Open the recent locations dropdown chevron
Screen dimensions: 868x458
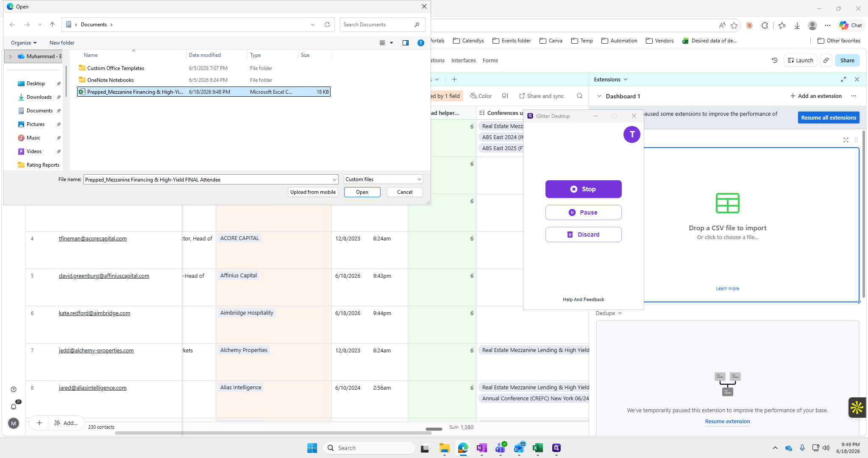40,25
